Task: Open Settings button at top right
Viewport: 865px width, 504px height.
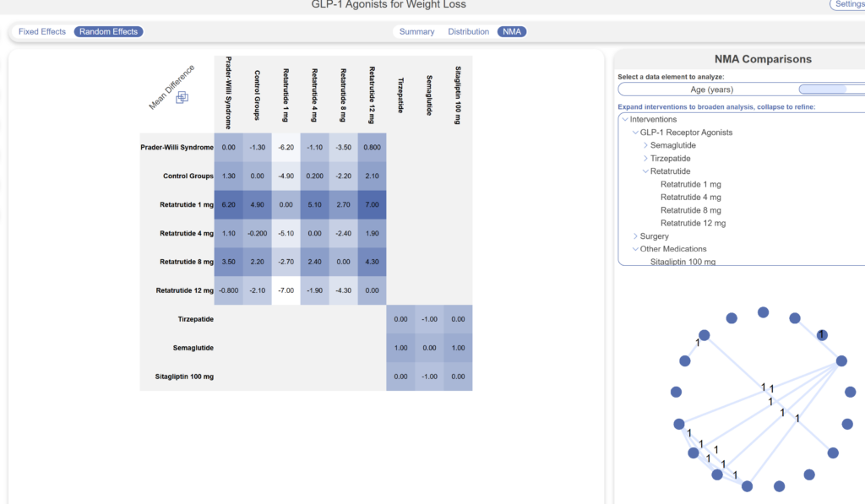Action: point(848,4)
